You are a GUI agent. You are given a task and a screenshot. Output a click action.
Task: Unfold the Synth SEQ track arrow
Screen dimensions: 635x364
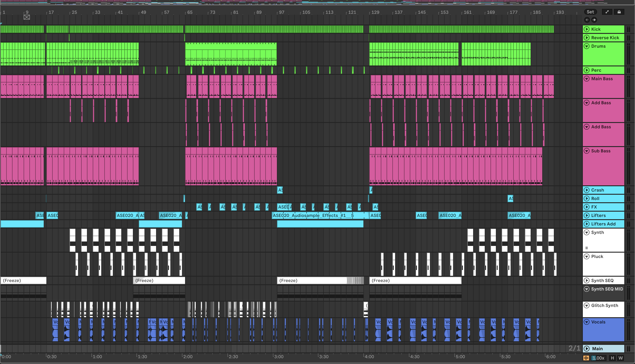pyautogui.click(x=586, y=280)
